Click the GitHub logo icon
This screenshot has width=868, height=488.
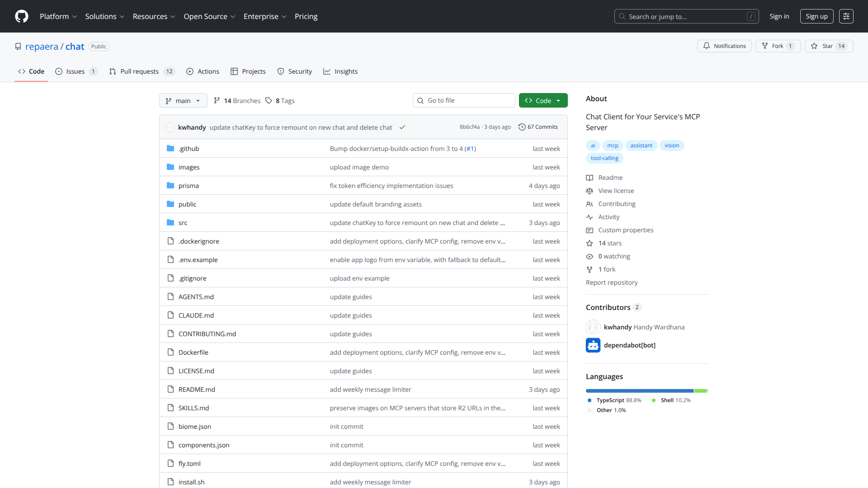21,16
